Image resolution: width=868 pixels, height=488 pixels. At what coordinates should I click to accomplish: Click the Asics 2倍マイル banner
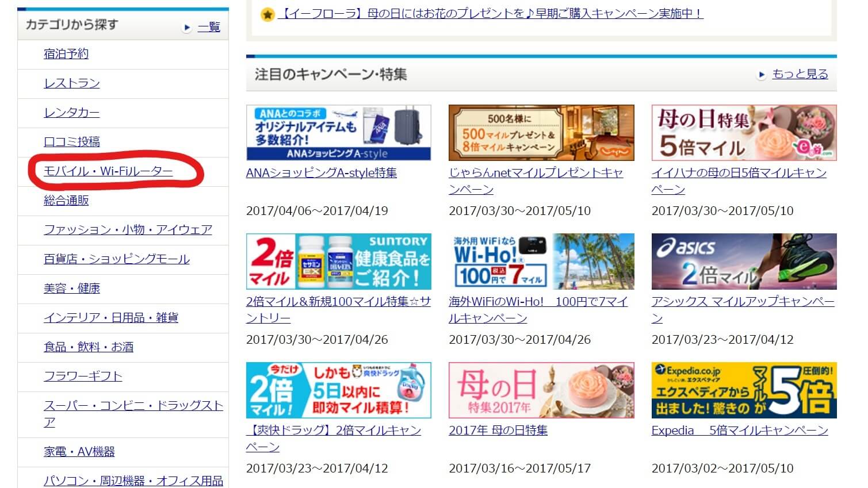[744, 262]
